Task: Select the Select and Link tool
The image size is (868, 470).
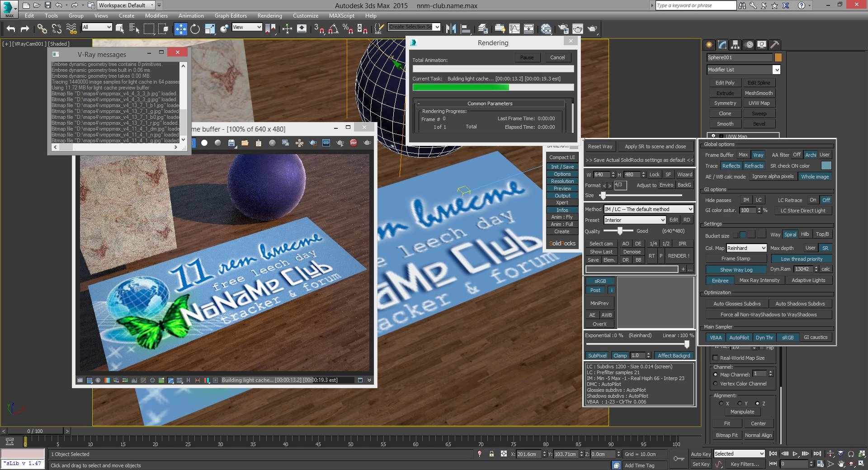Action: point(42,29)
